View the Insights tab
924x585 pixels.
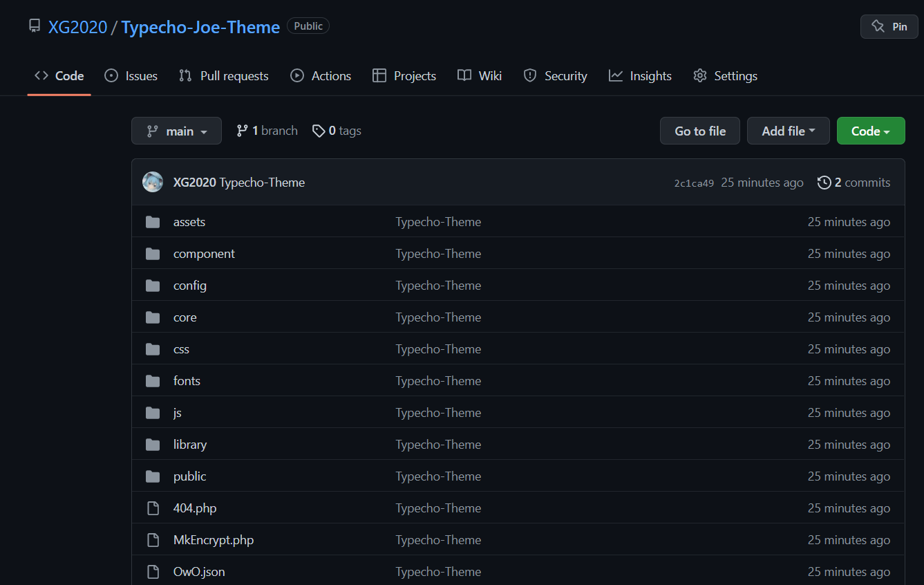pyautogui.click(x=640, y=76)
